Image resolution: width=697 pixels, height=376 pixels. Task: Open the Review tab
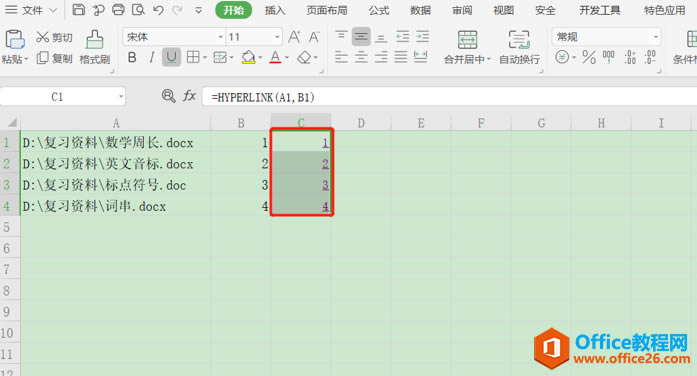click(x=462, y=10)
